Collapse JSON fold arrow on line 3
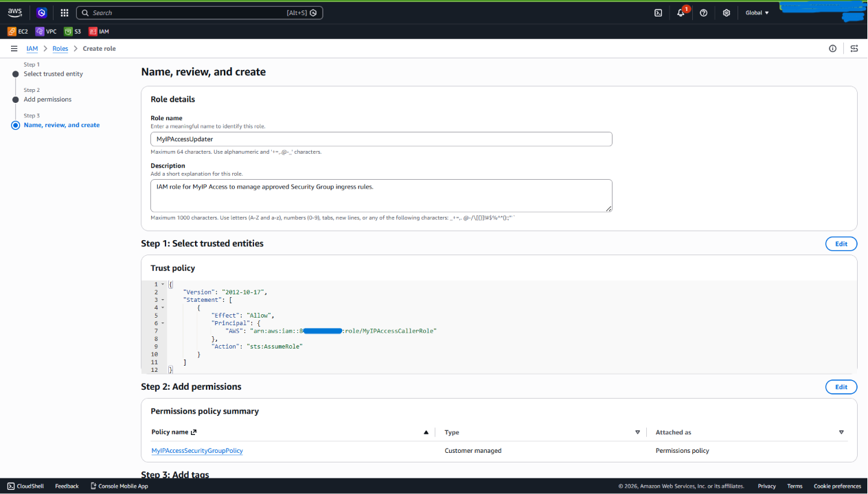Screen dimensions: 868x494 163,300
